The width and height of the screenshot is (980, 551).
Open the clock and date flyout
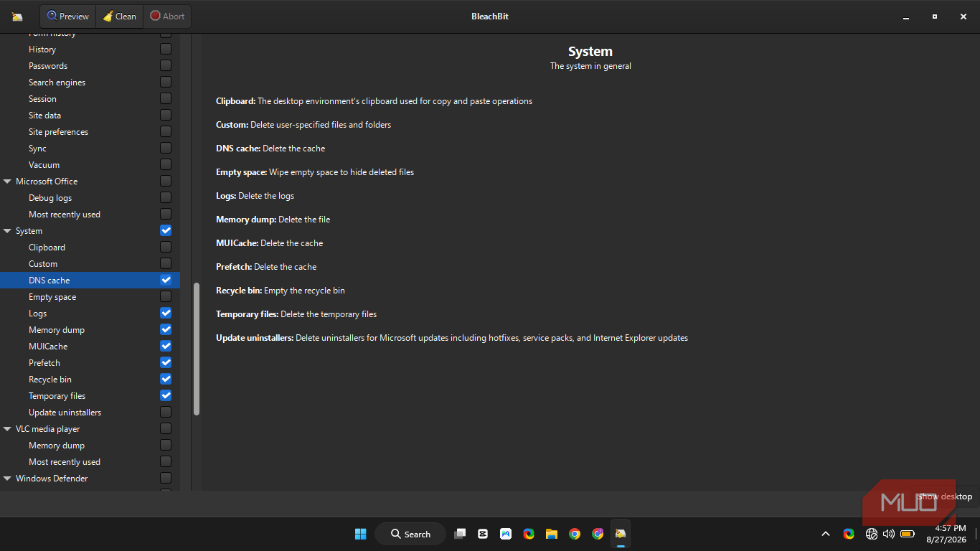pyautogui.click(x=946, y=534)
